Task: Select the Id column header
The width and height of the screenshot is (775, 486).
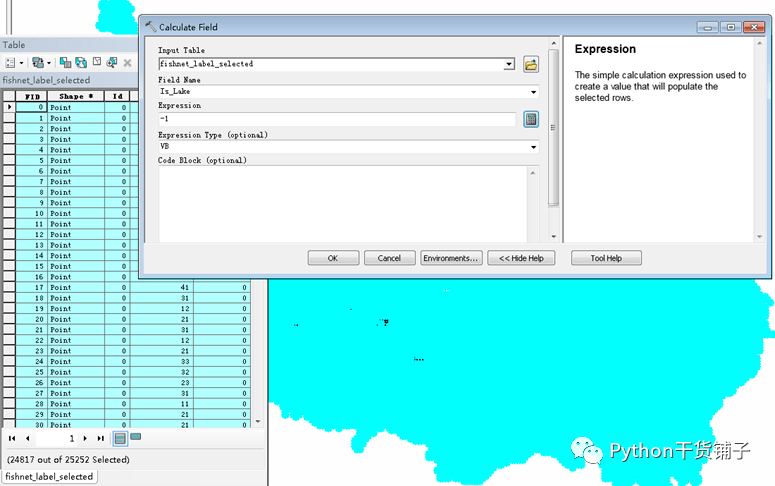Action: pyautogui.click(x=118, y=96)
